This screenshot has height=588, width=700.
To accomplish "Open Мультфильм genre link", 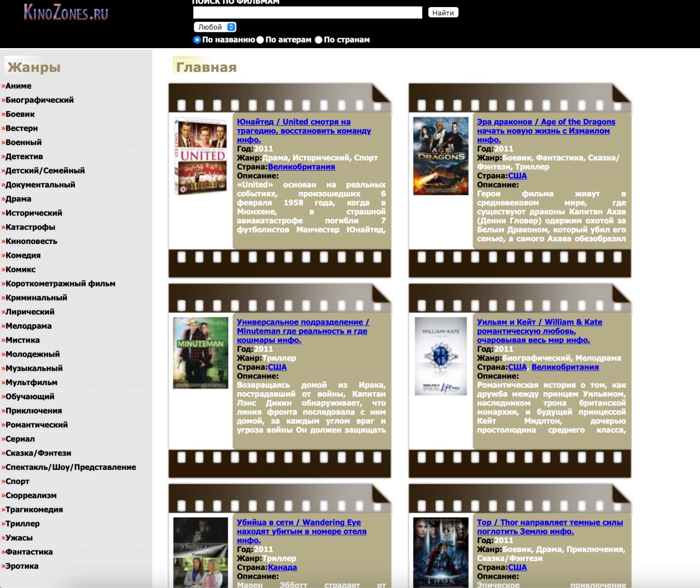I will tap(31, 382).
